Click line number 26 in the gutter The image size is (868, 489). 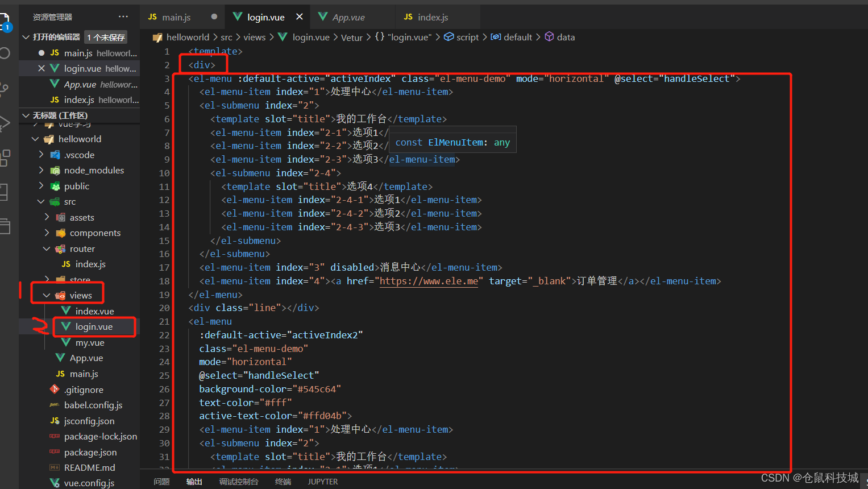point(164,389)
